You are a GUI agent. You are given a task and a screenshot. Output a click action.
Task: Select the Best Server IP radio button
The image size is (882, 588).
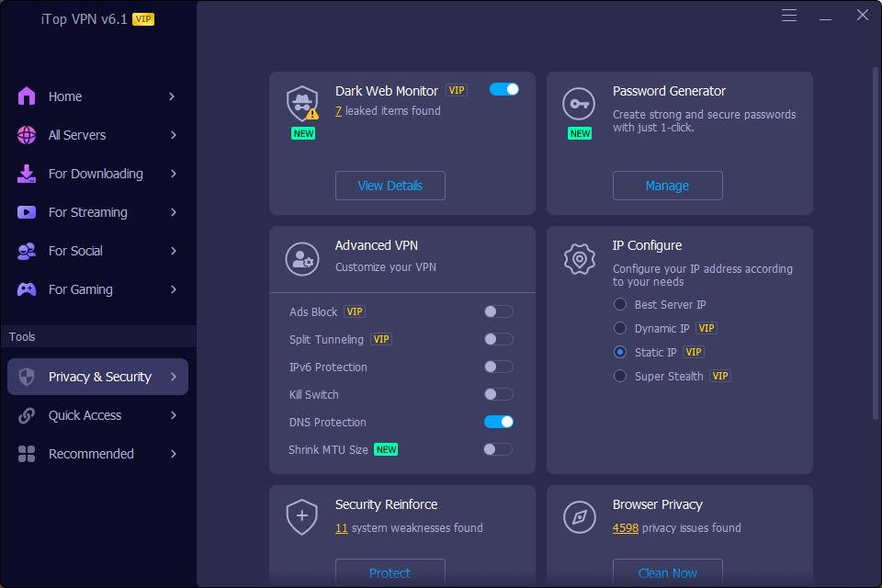[x=620, y=304]
